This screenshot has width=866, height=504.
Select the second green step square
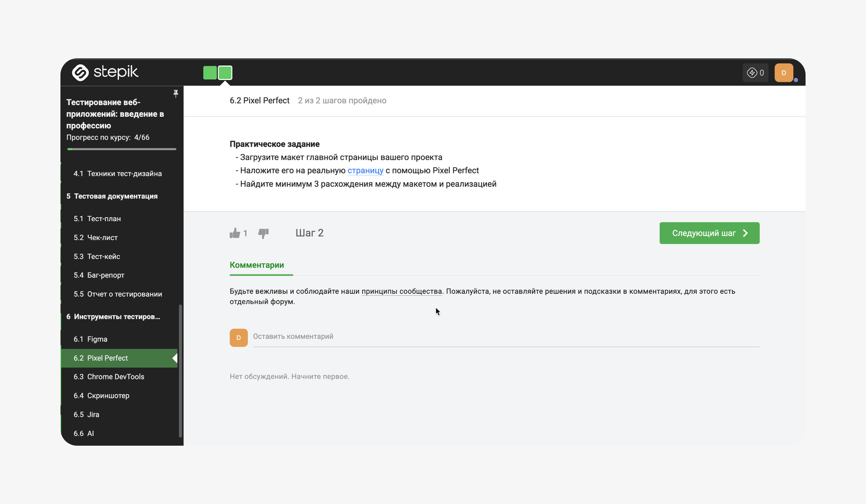click(x=225, y=73)
